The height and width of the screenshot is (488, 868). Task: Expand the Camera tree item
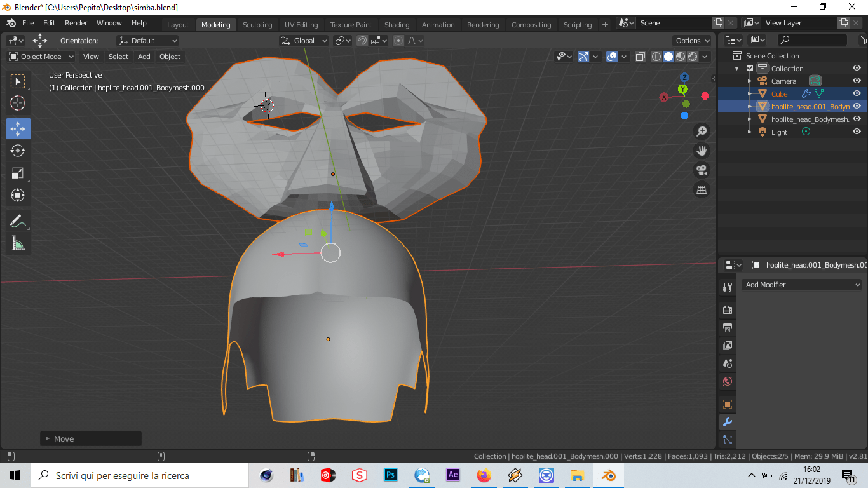pos(750,81)
